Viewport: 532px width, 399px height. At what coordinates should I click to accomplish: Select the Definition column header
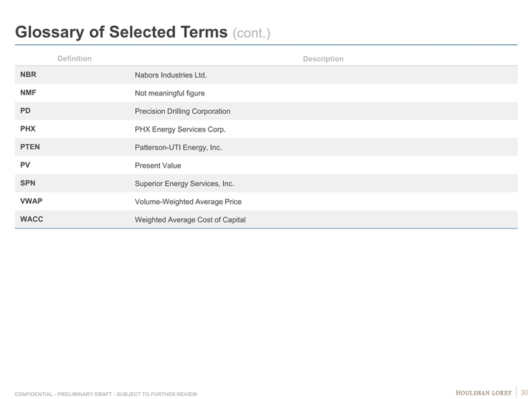click(x=74, y=58)
